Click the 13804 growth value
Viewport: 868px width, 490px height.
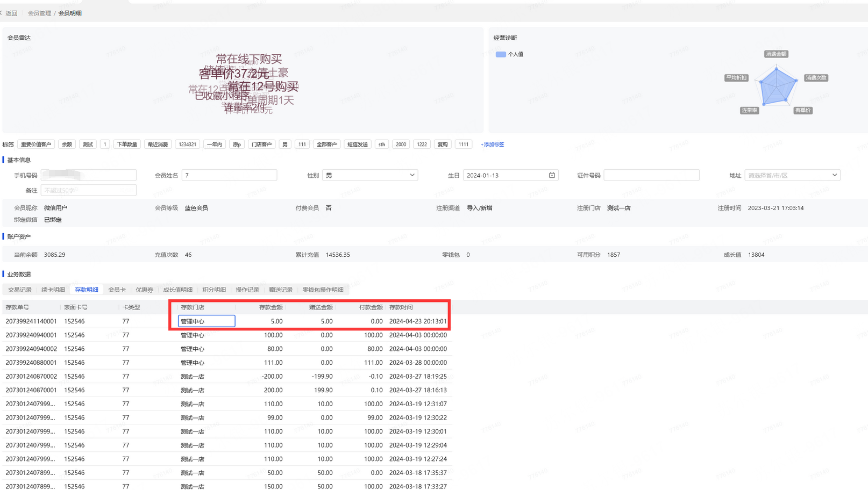click(x=756, y=255)
